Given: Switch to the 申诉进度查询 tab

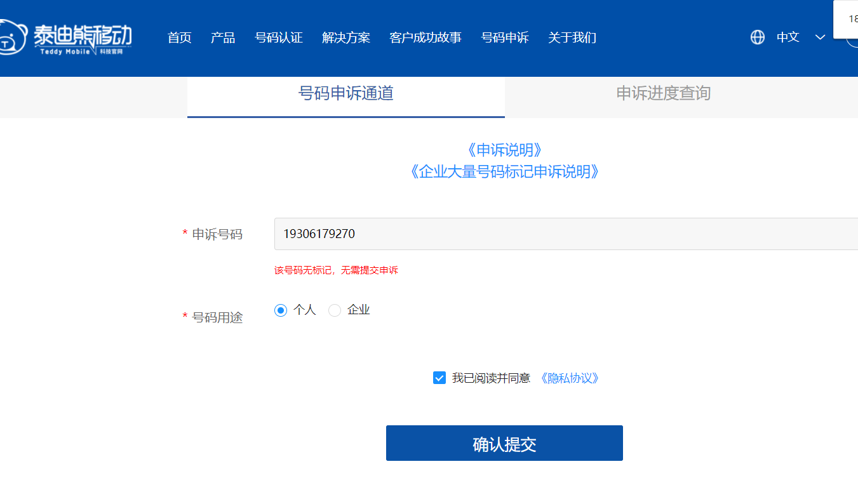Looking at the screenshot, I should click(663, 94).
